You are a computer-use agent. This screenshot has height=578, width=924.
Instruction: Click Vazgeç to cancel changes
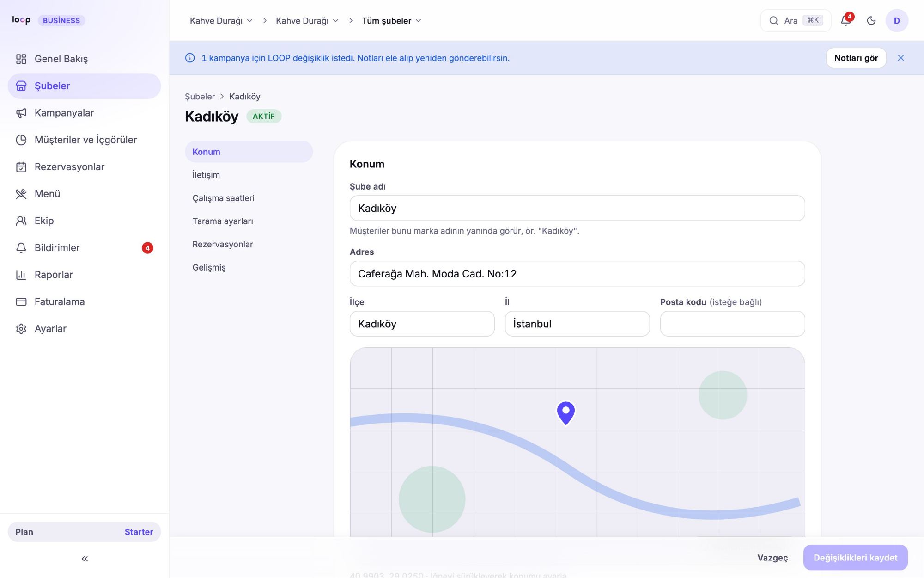coord(772,558)
